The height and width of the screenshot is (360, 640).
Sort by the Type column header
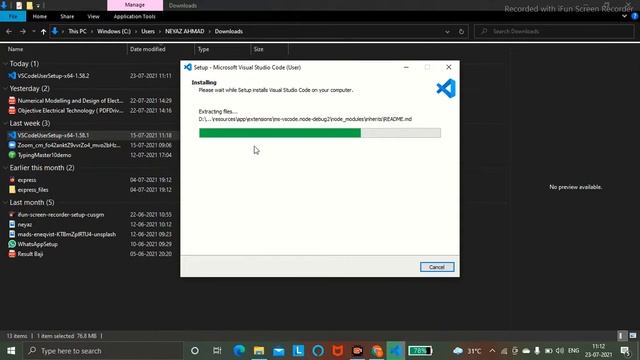point(203,49)
